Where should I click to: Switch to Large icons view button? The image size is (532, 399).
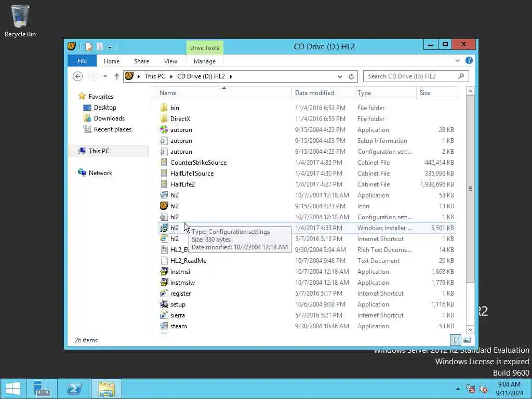tap(467, 340)
